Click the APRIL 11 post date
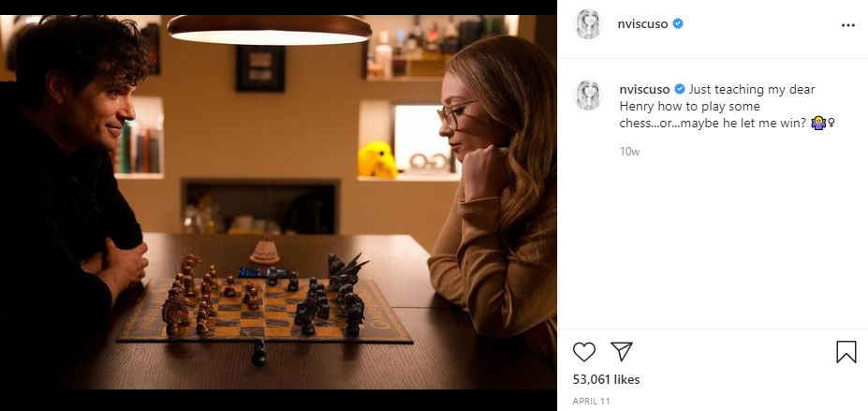868x411 pixels. [x=591, y=402]
